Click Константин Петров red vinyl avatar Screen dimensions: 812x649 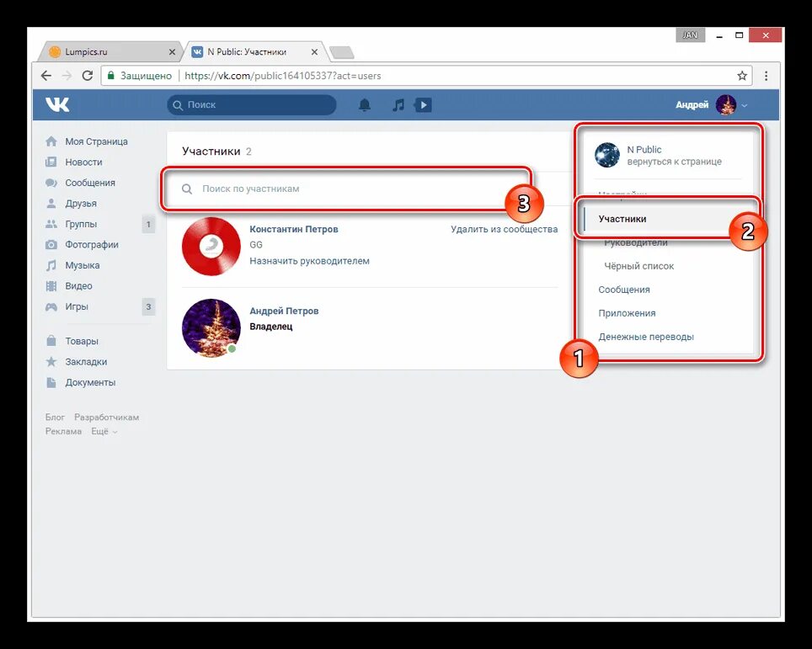pyautogui.click(x=211, y=247)
